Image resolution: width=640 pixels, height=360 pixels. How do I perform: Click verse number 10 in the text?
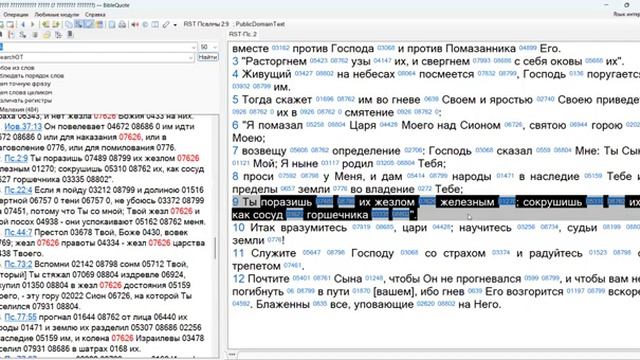click(239, 227)
